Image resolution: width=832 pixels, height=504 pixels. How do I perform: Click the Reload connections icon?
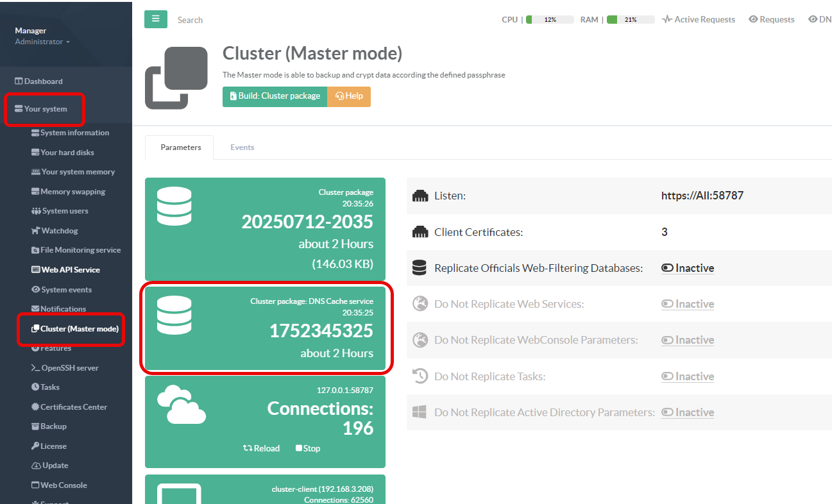(248, 448)
